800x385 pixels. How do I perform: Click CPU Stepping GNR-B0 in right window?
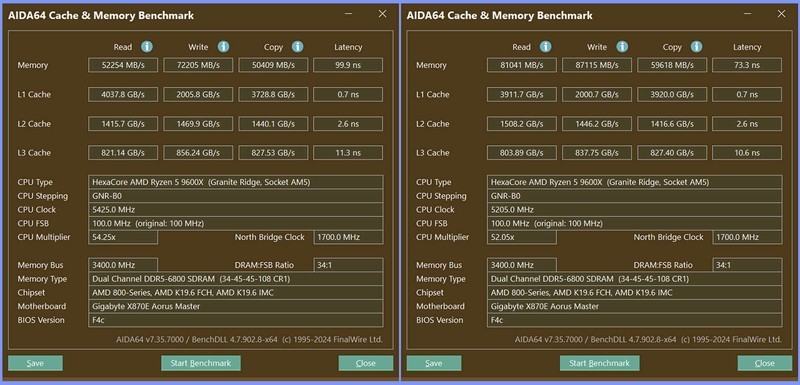[634, 196]
